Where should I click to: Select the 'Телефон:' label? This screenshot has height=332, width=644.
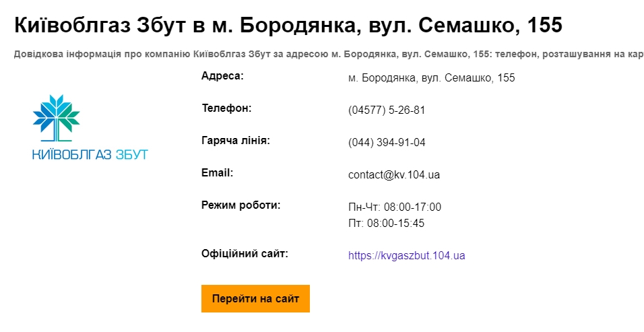(226, 108)
